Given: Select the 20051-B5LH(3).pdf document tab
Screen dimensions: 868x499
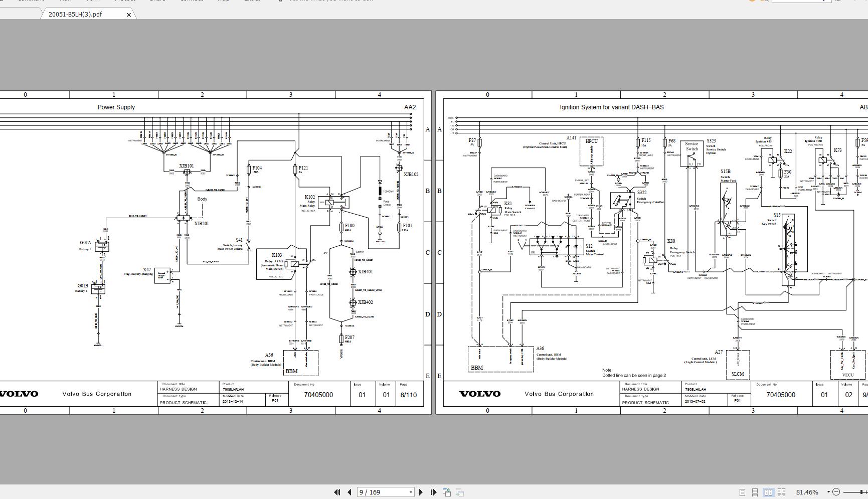Looking at the screenshot, I should 75,14.
